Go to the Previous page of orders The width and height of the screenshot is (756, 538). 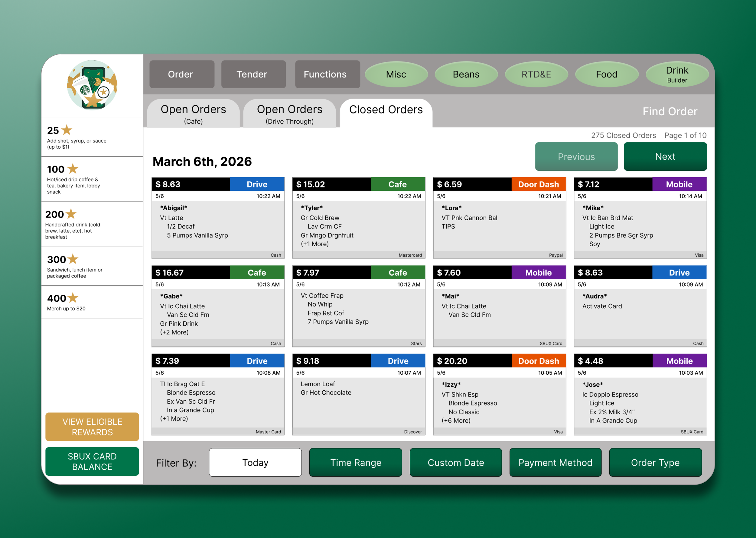point(576,157)
